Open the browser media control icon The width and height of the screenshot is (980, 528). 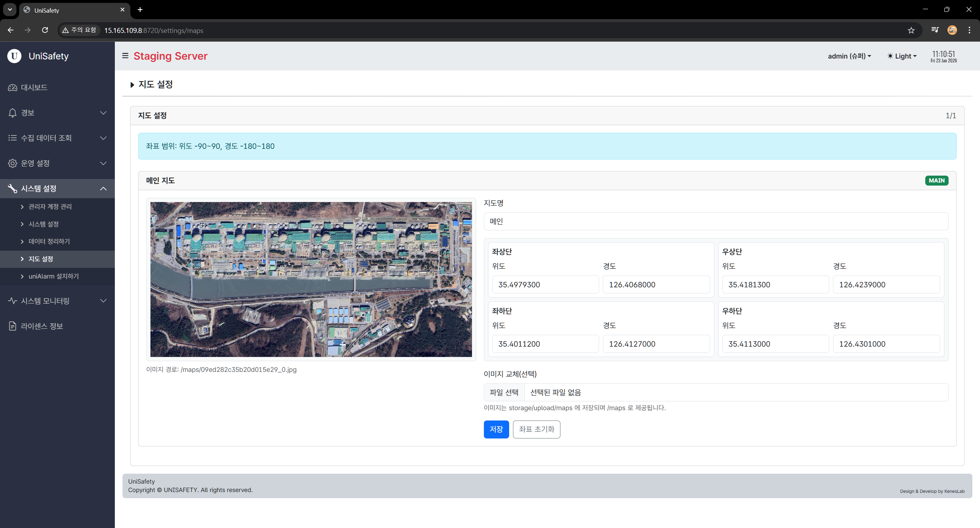[935, 30]
